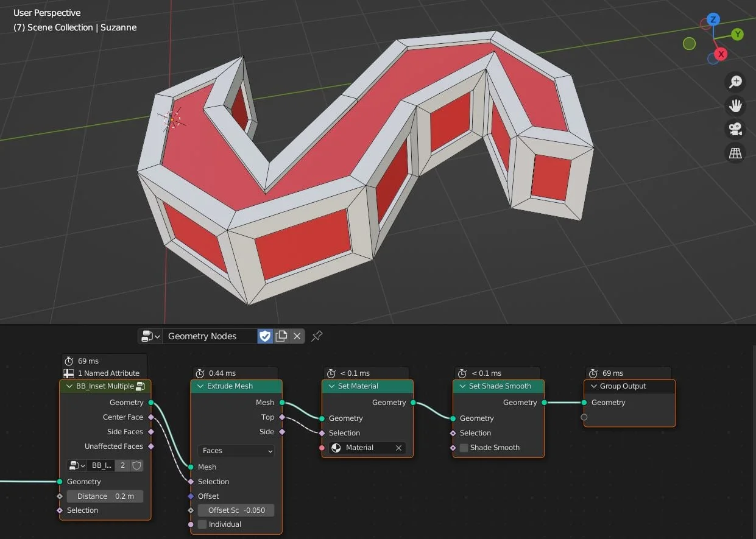This screenshot has height=539, width=756.
Task: Enable the Shade Smooth checkbox
Action: point(463,448)
